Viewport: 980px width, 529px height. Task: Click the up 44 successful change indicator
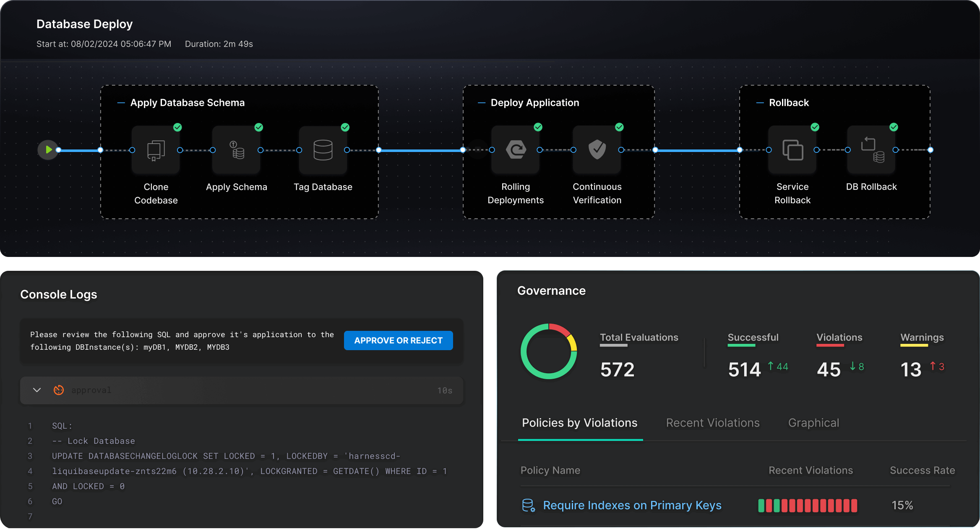coord(778,367)
